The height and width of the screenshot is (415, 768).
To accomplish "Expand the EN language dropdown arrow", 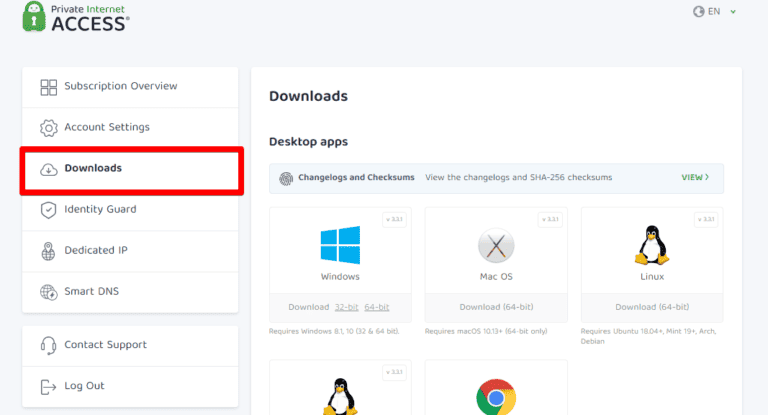I will click(x=733, y=12).
